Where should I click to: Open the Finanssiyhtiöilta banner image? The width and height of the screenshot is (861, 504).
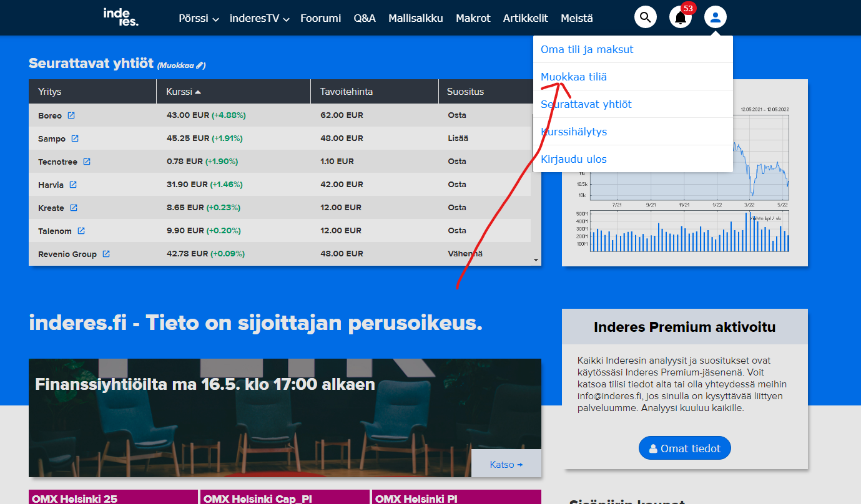pos(285,418)
